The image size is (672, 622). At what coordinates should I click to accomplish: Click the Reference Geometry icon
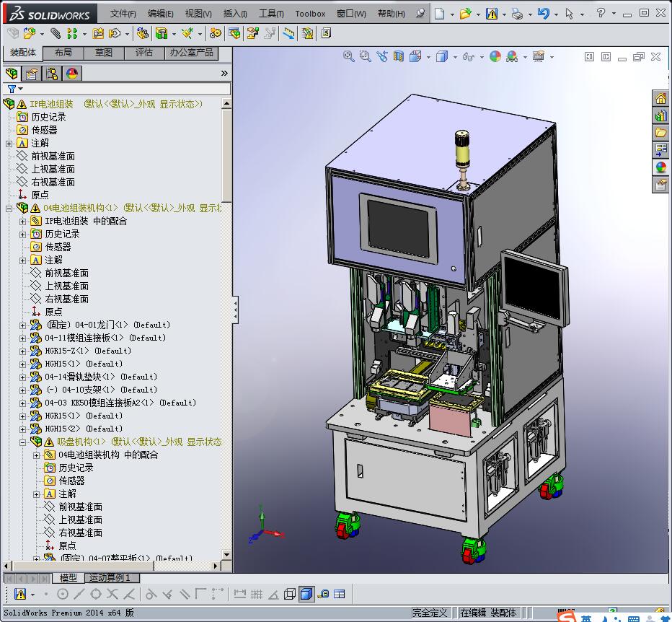click(187, 33)
